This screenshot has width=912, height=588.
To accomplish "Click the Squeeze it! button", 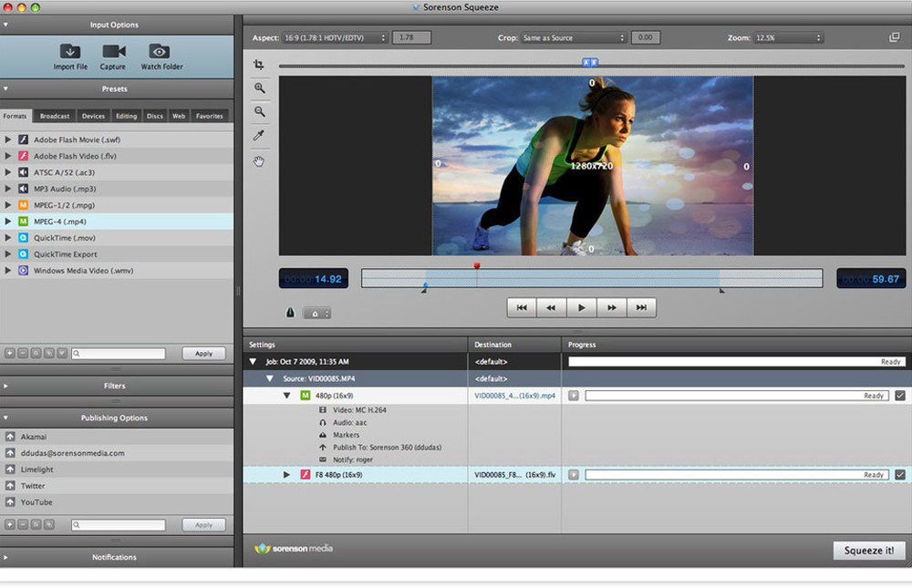I will [x=869, y=551].
